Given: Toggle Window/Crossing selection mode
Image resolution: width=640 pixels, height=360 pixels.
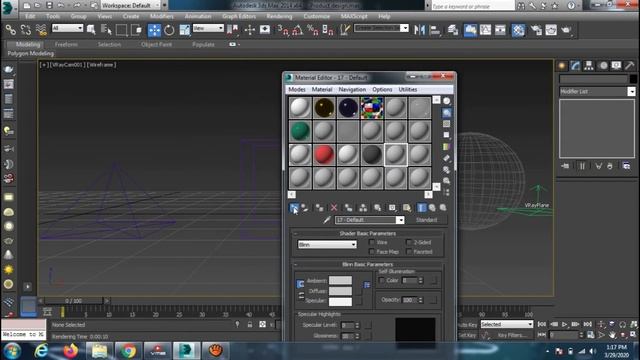Looking at the screenshot, I should [137, 30].
